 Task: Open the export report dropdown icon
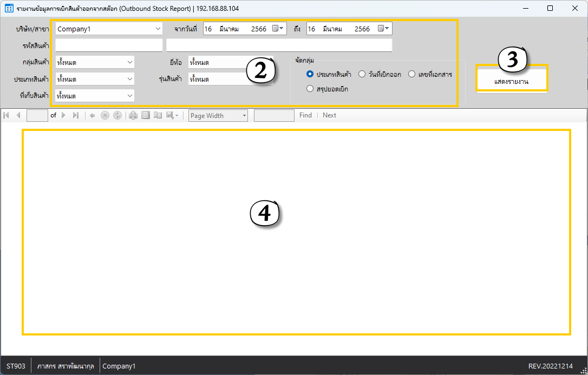coord(172,115)
